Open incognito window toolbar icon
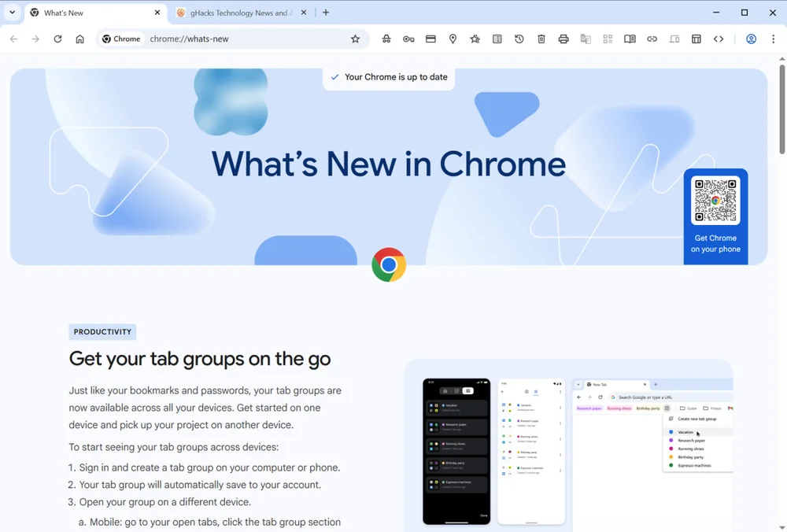787x532 pixels. pyautogui.click(x=386, y=39)
